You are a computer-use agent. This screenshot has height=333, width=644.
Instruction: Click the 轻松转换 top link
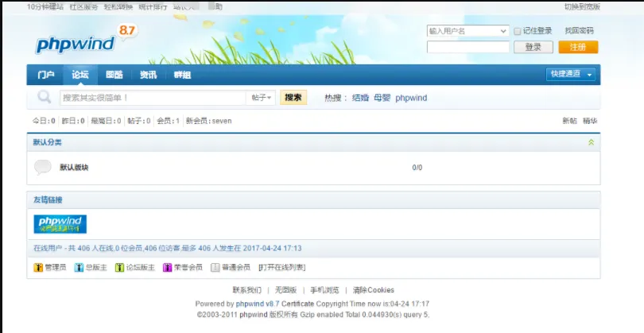point(118,6)
